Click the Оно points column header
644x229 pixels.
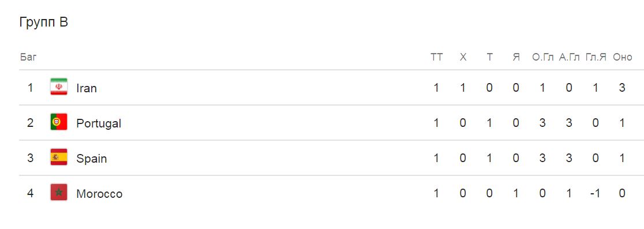pyautogui.click(x=623, y=57)
